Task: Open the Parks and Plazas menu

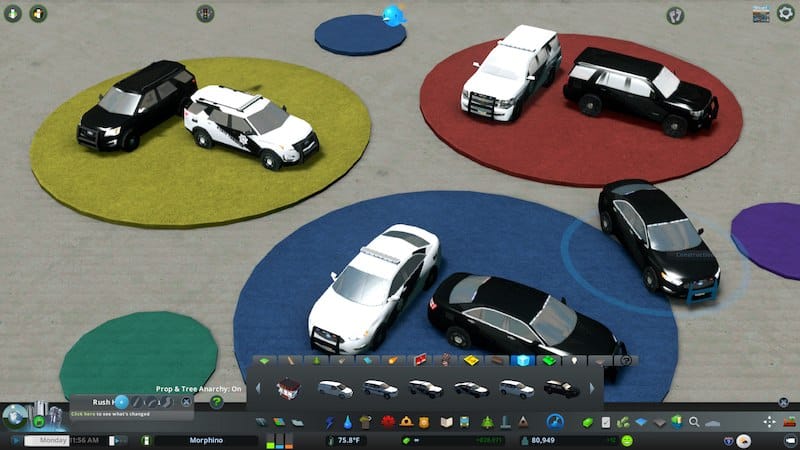Action: [x=488, y=421]
